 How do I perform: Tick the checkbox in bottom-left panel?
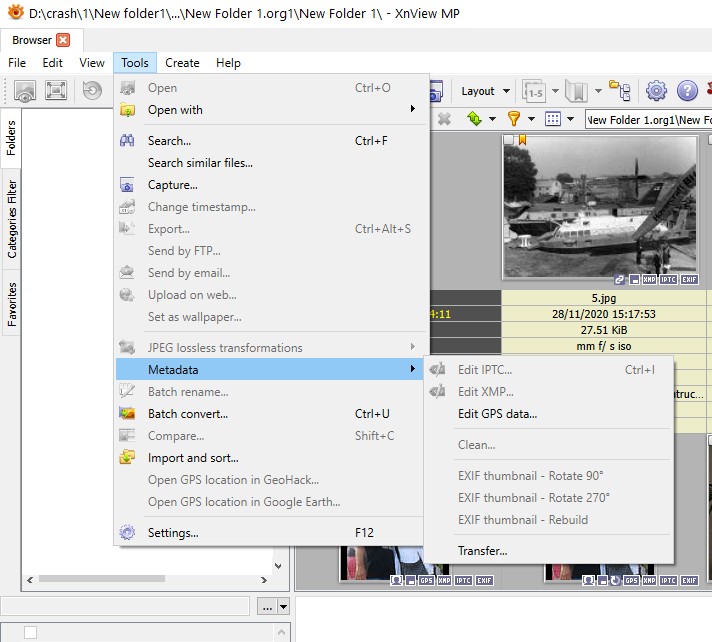(x=30, y=632)
